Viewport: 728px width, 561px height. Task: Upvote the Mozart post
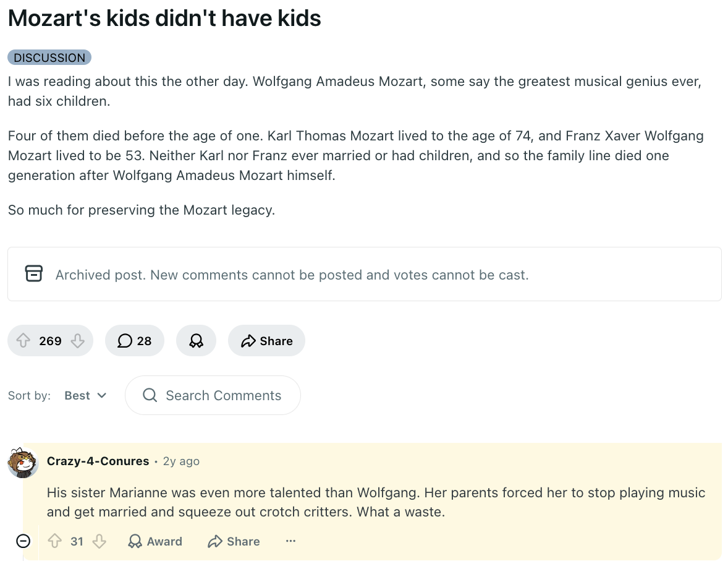pyautogui.click(x=23, y=341)
